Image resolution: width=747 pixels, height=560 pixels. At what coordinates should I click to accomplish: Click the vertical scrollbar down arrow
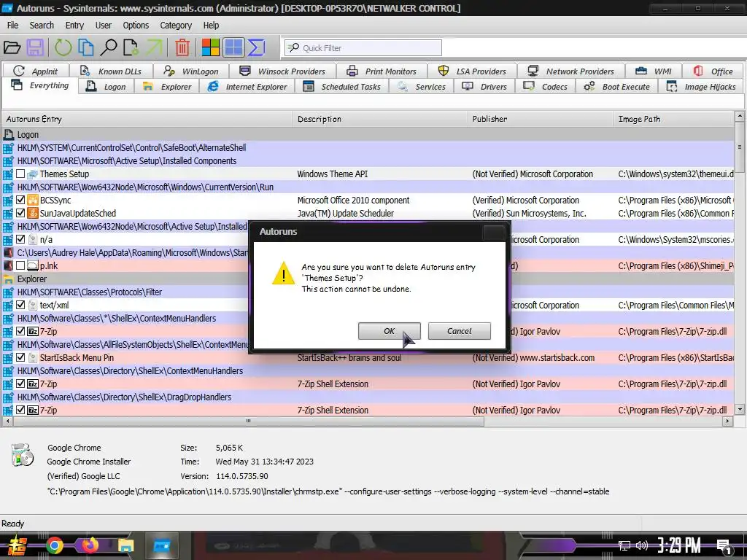tap(740, 409)
